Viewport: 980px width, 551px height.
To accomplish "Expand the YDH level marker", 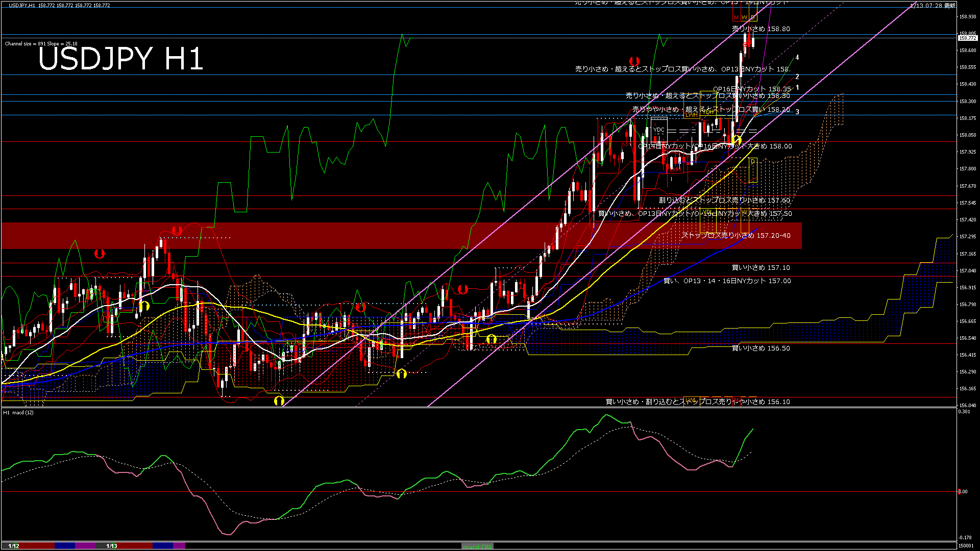I will 708,112.
